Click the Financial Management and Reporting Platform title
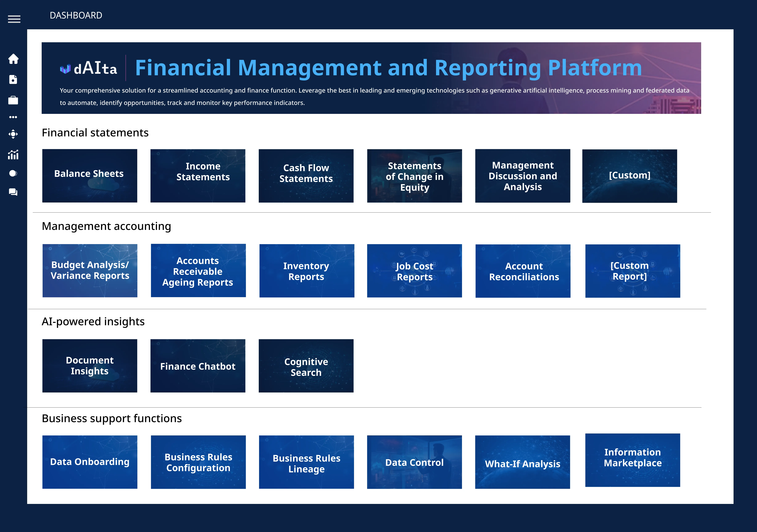 [x=388, y=68]
